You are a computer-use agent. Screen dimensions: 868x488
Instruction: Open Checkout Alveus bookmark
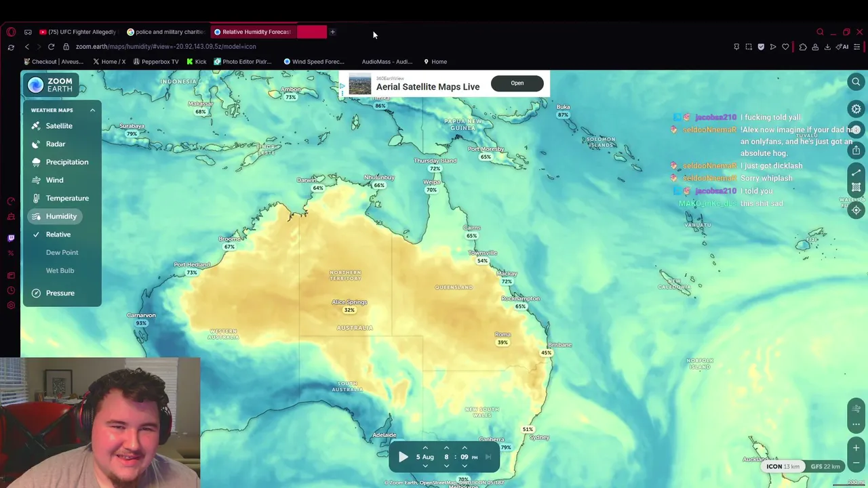(53, 62)
